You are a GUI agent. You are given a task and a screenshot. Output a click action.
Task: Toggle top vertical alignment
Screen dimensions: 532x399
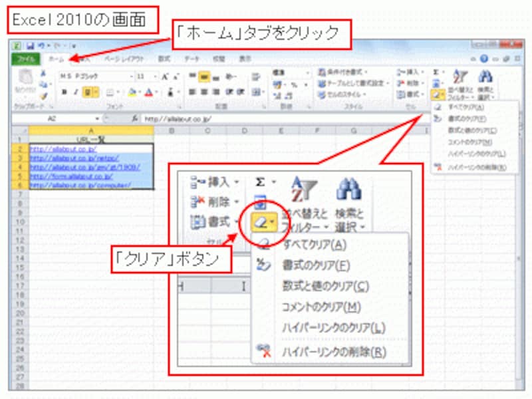[x=192, y=76]
